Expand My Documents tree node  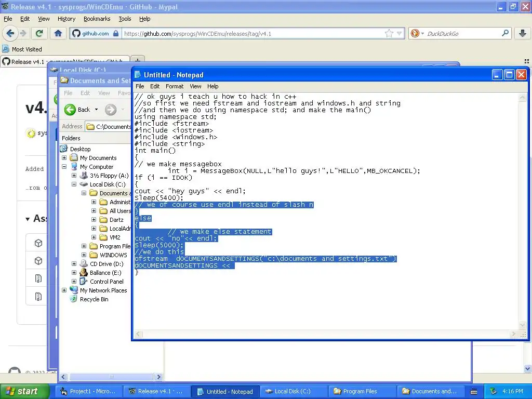(64, 158)
